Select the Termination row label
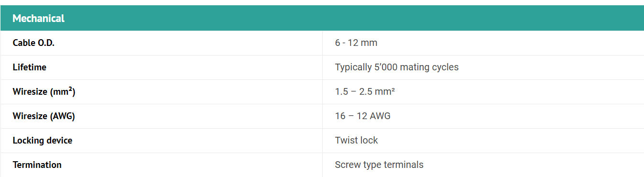Viewport: 644px width, 177px height. click(x=37, y=165)
